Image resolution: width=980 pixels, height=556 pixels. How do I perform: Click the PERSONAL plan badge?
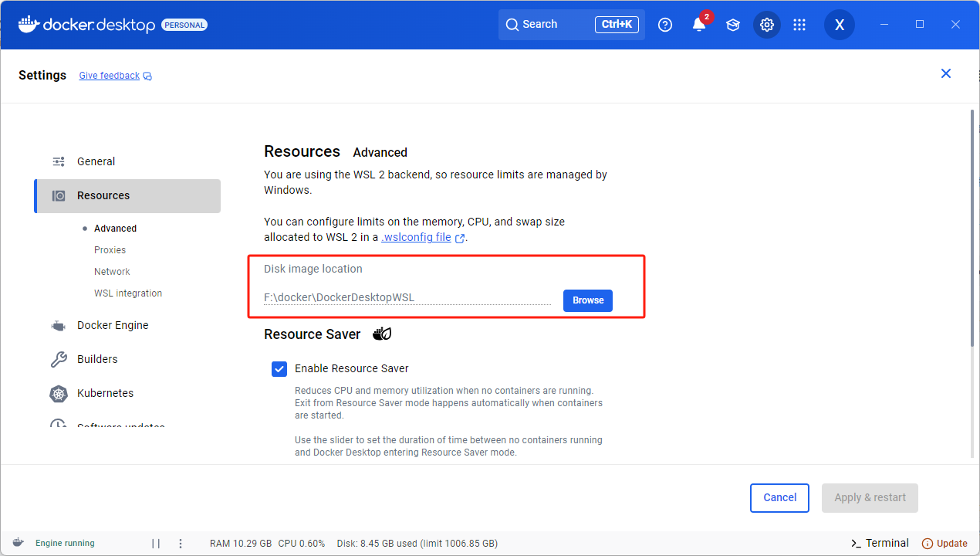pyautogui.click(x=184, y=25)
